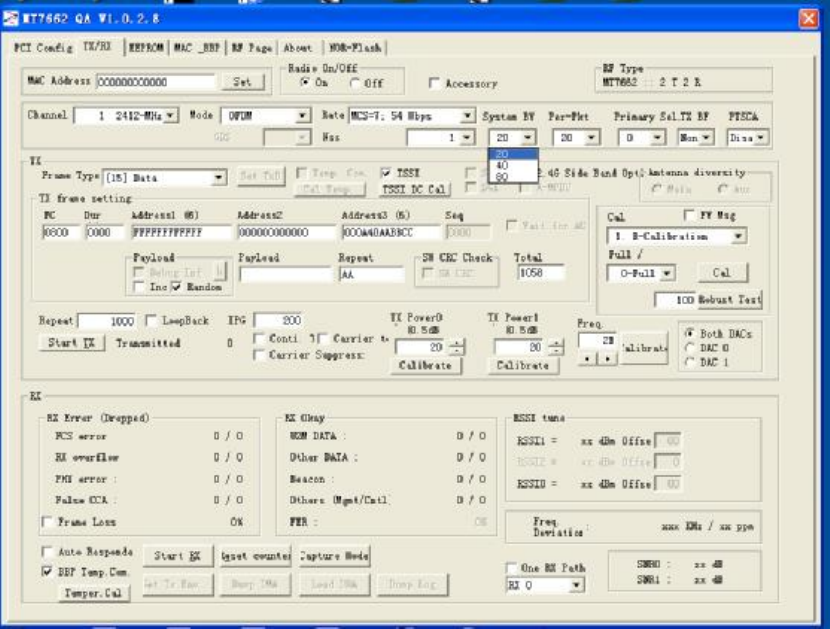Click the Freq right arrow button

607,358
